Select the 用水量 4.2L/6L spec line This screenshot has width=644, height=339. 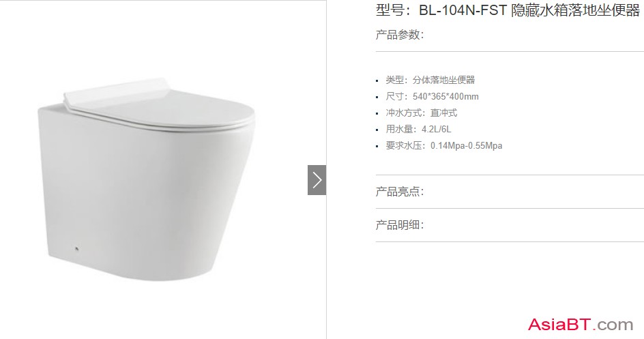coord(418,130)
